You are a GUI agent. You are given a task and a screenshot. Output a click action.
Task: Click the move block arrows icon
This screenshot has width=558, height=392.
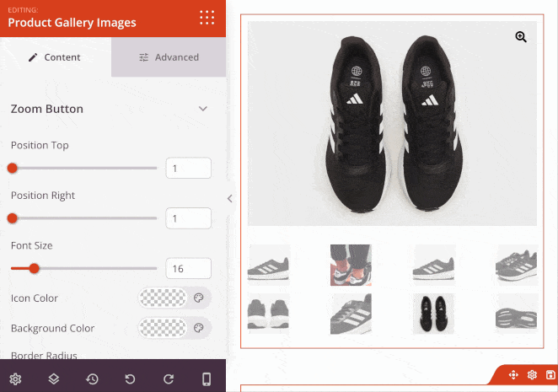513,375
